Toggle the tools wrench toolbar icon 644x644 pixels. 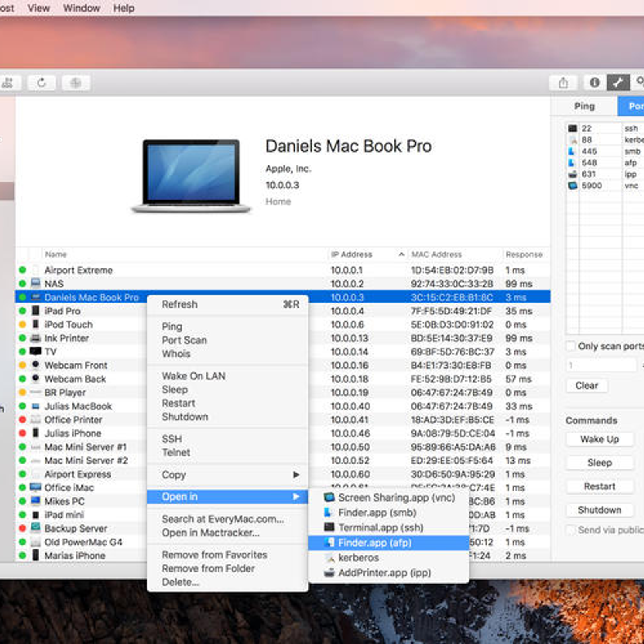point(618,83)
